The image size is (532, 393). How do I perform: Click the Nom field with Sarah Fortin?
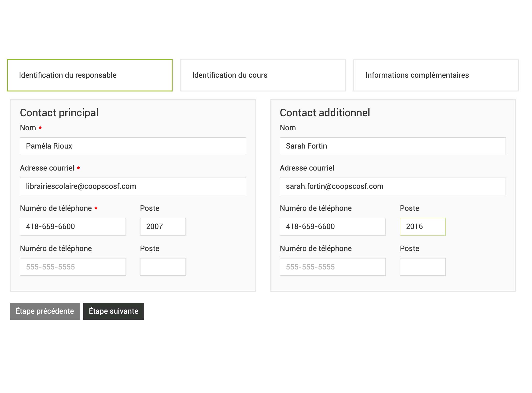coord(393,146)
